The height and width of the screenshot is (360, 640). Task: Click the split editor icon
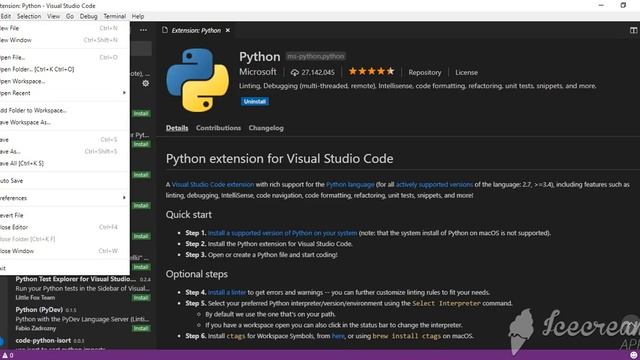click(x=633, y=30)
